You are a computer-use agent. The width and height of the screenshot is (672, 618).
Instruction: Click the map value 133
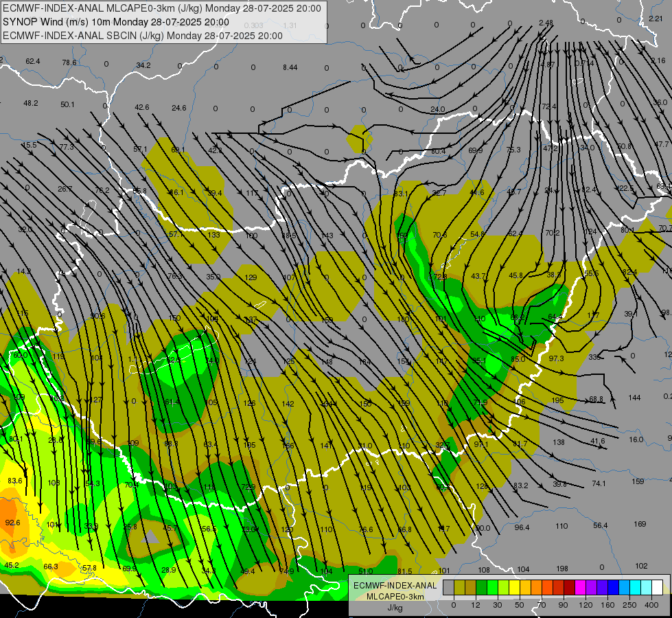click(213, 235)
